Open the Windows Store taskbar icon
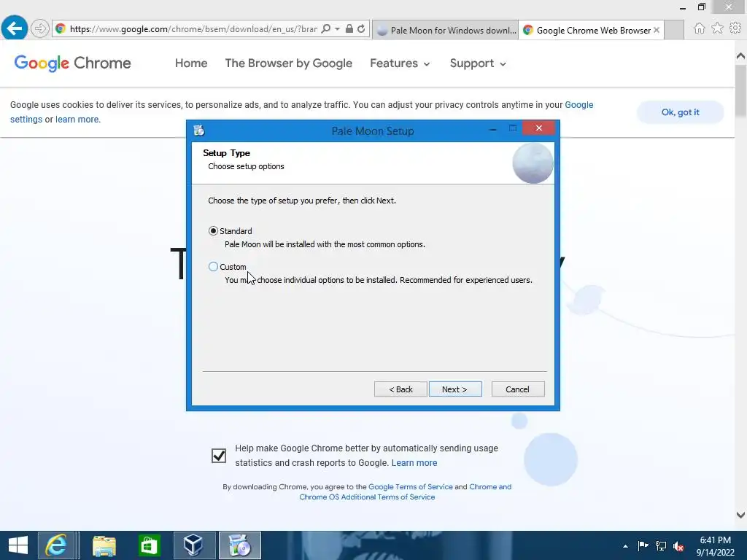Screen dimensions: 747x560 149,545
